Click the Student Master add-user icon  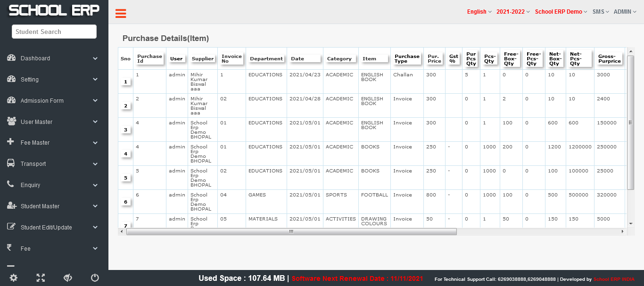pyautogui.click(x=12, y=205)
